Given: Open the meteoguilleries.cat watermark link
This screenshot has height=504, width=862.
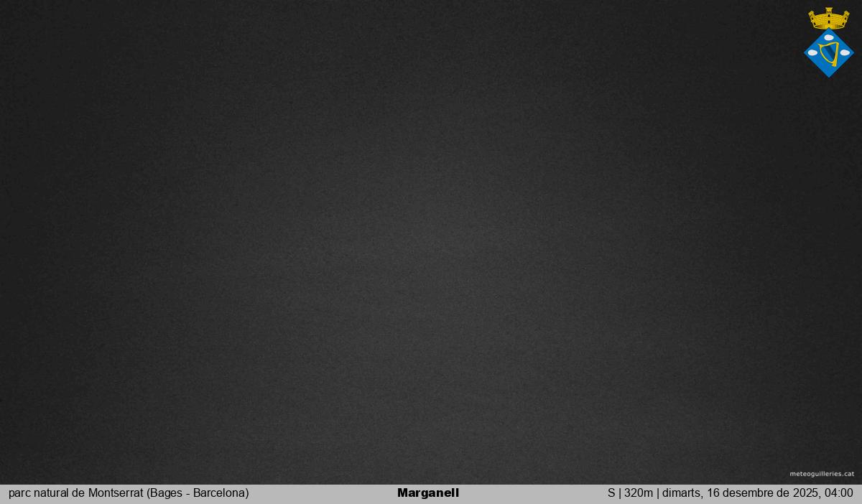Looking at the screenshot, I should (x=822, y=474).
